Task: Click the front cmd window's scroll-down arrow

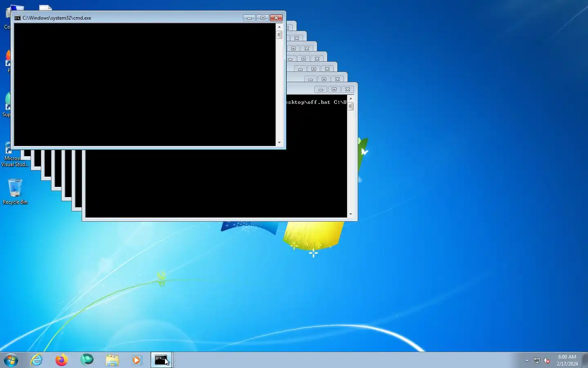Action: pyautogui.click(x=279, y=143)
